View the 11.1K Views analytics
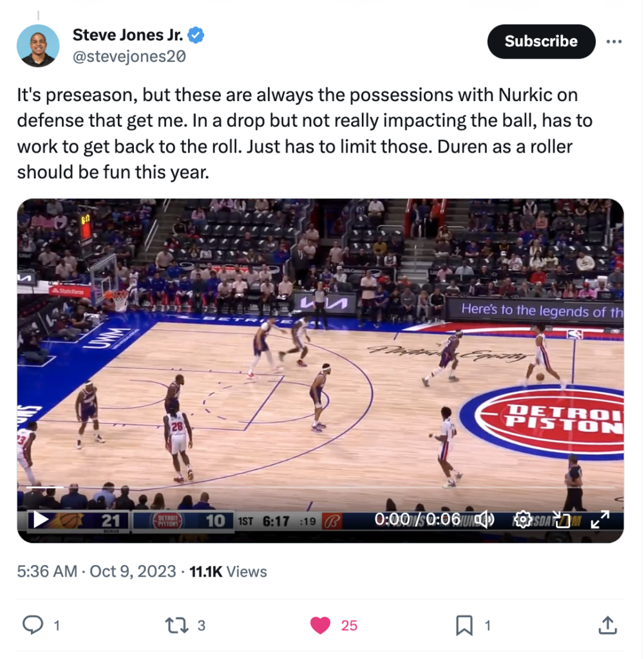Screen dimensions: 644x659 click(228, 572)
